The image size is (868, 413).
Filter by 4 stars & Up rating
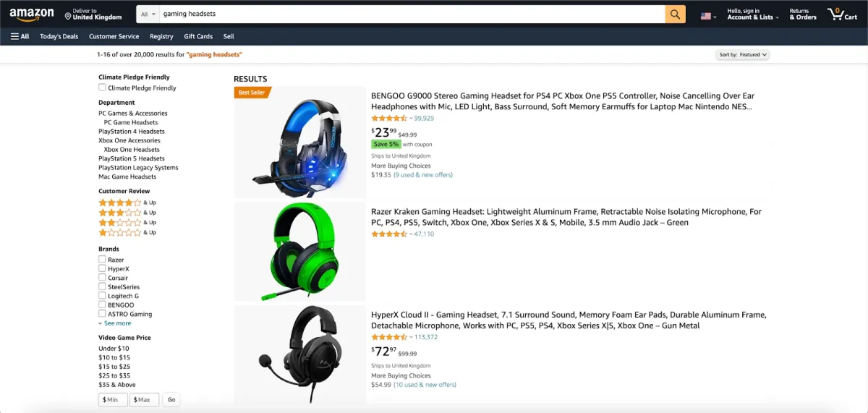pos(127,203)
